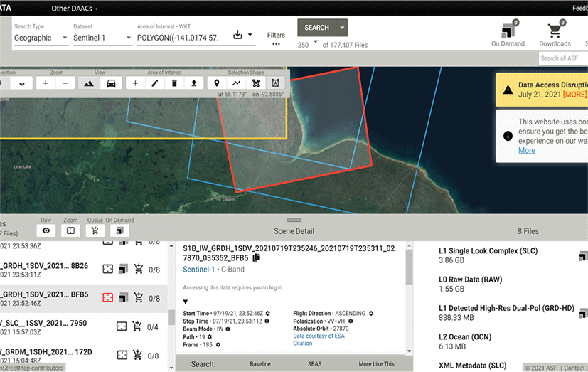
Task: Select box selection shape
Action: (x=275, y=83)
